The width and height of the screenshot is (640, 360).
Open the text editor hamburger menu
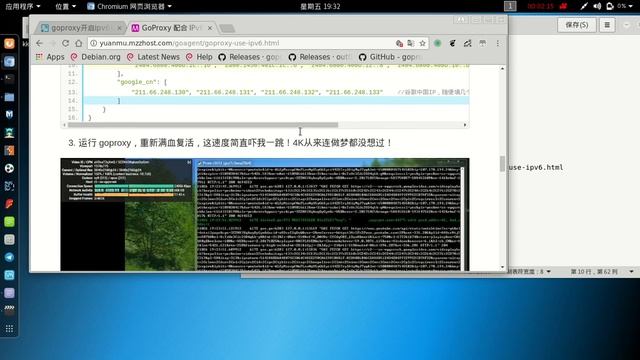(x=607, y=25)
